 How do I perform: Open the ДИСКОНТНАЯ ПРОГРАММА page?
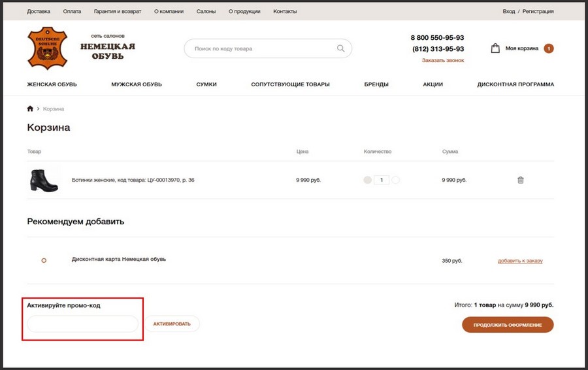[x=515, y=84]
